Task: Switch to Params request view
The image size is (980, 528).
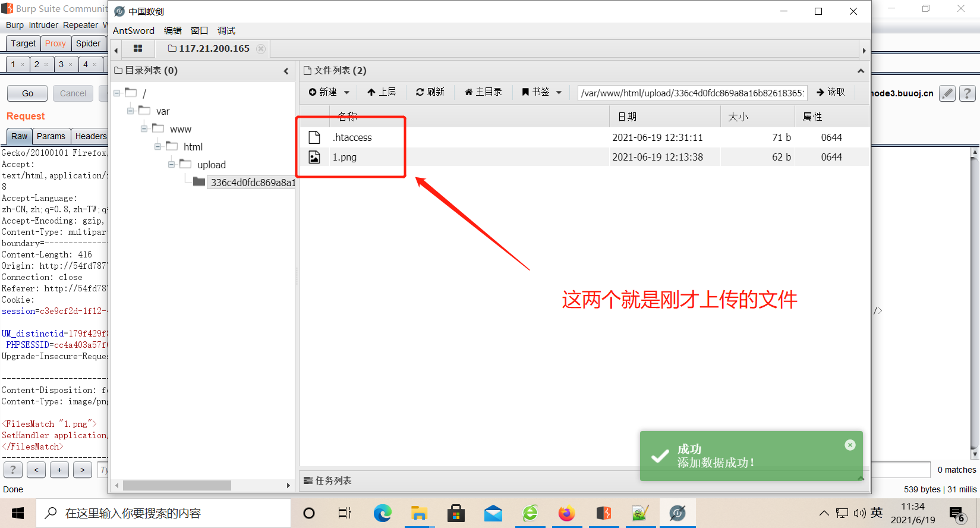Action: 51,136
